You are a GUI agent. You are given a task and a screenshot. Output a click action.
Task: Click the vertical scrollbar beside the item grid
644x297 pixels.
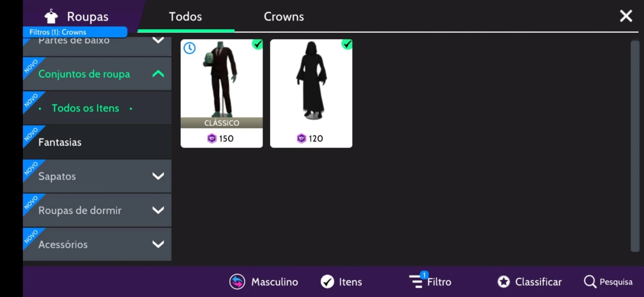[x=635, y=146]
